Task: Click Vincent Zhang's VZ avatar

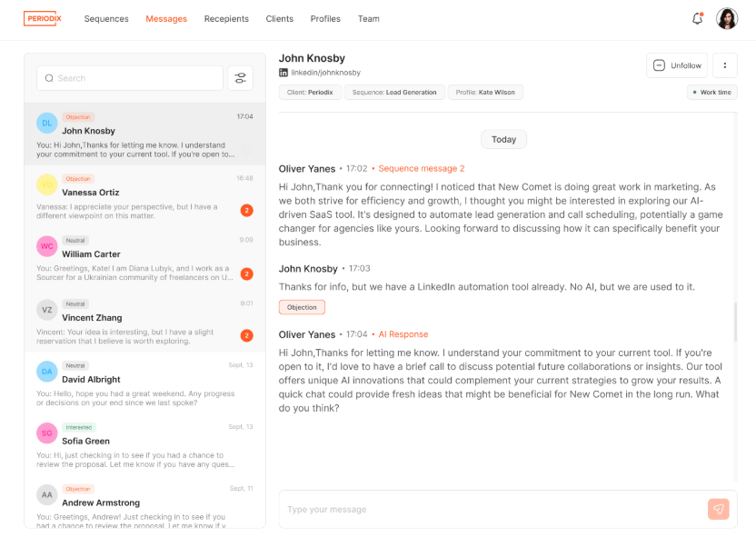Action: (x=46, y=310)
